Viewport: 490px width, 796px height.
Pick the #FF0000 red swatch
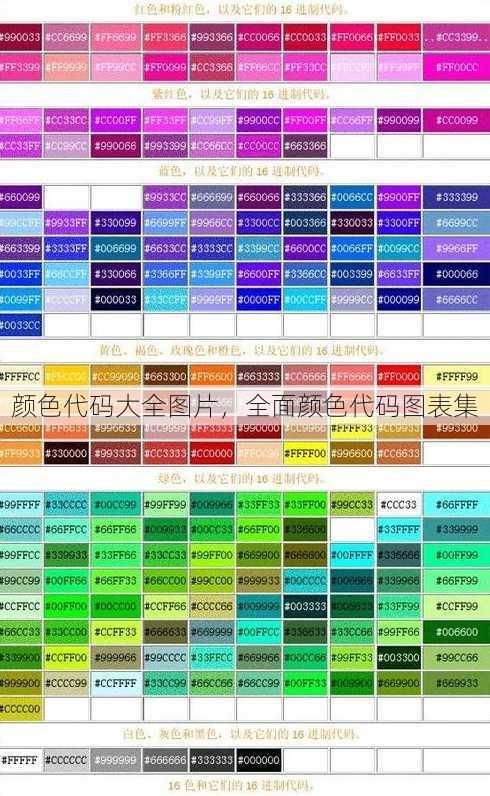tap(399, 377)
